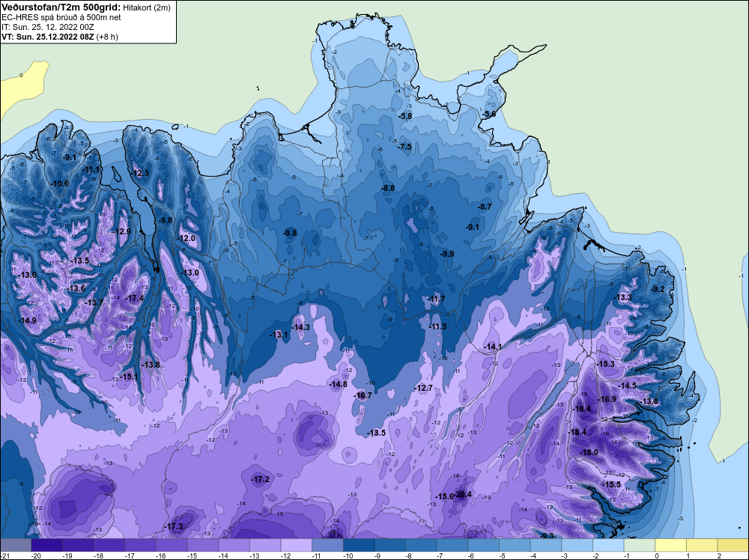This screenshot has width=749, height=560.
Task: Click the -11.5 temperature value
Action: (437, 326)
